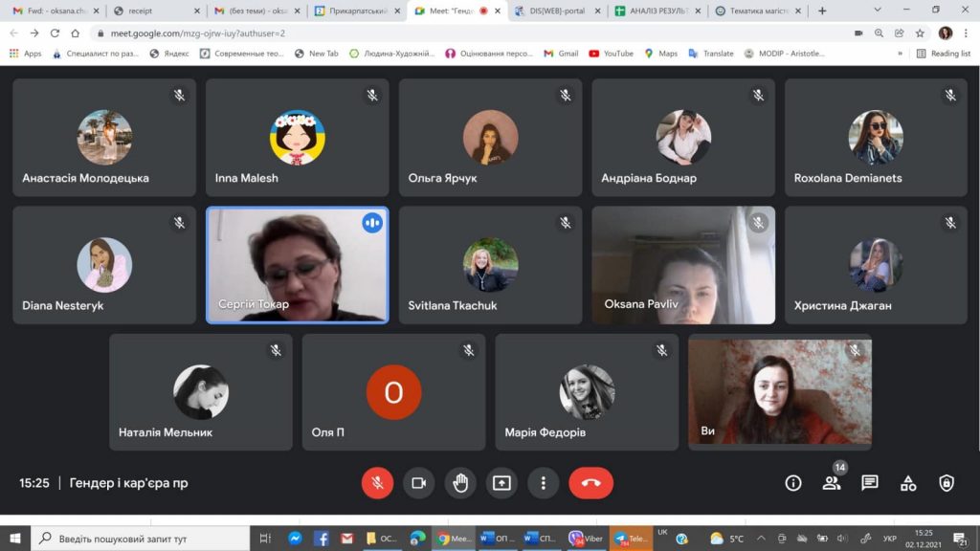980x551 pixels.
Task: Raise your hand in the meeting
Action: tap(460, 483)
